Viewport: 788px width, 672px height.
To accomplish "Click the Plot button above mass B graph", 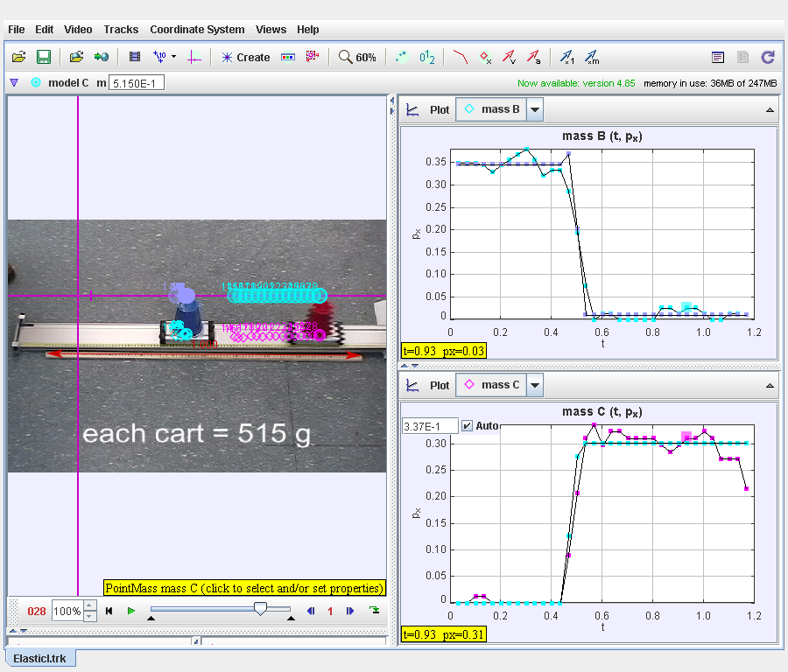I will coord(439,110).
